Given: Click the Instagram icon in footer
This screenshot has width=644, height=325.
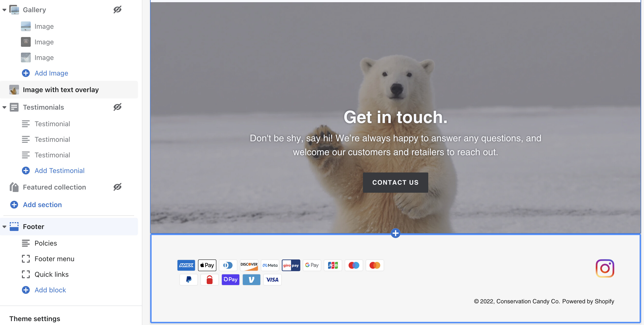Looking at the screenshot, I should coord(605,268).
